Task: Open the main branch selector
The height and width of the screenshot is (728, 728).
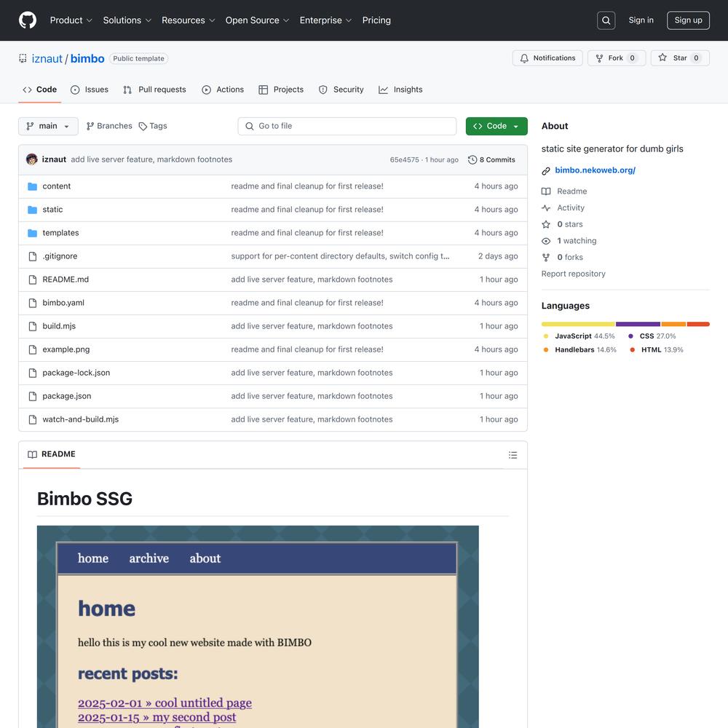Action: tap(48, 126)
